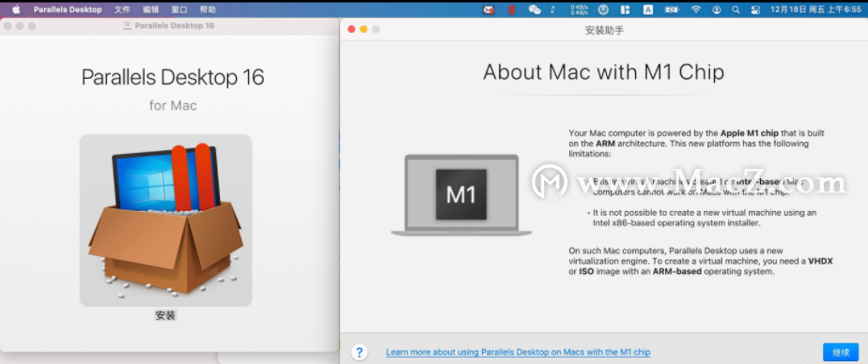Click the Parallels Desktop 16 heading
The width and height of the screenshot is (868, 364).
[x=173, y=77]
